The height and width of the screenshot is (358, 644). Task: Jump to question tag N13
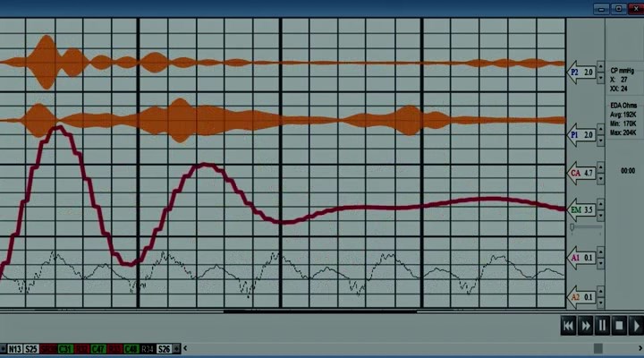(13, 348)
